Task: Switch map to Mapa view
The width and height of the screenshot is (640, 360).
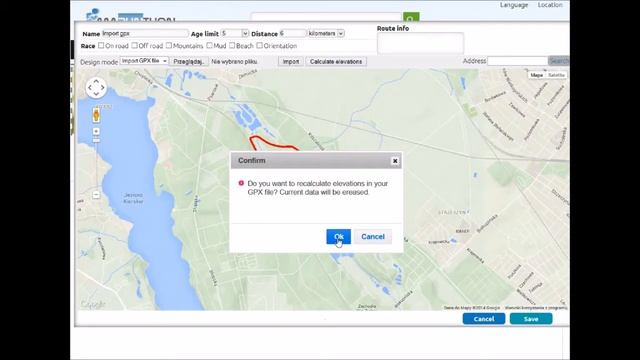Action: (536, 75)
